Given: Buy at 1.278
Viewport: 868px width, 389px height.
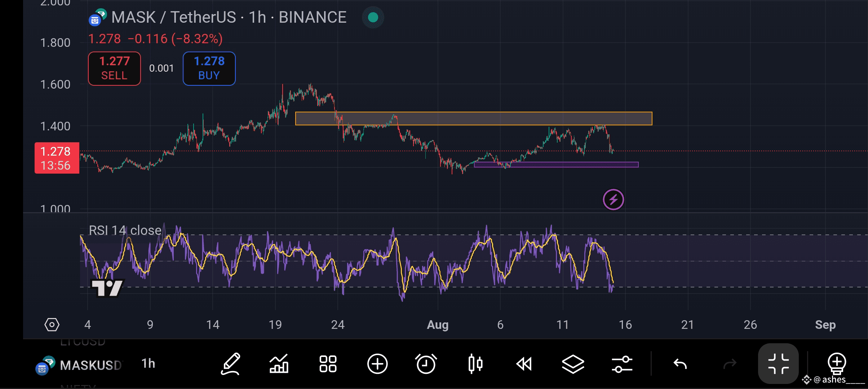Looking at the screenshot, I should (x=209, y=68).
